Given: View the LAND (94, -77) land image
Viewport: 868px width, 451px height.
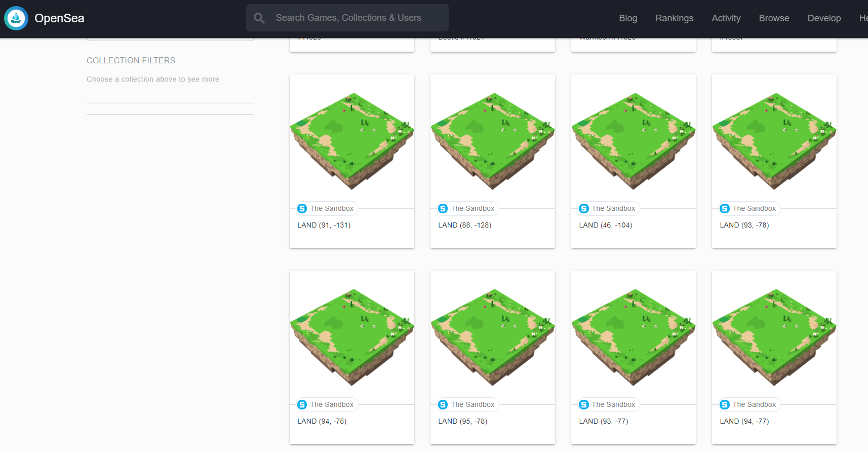Looking at the screenshot, I should pos(774,337).
